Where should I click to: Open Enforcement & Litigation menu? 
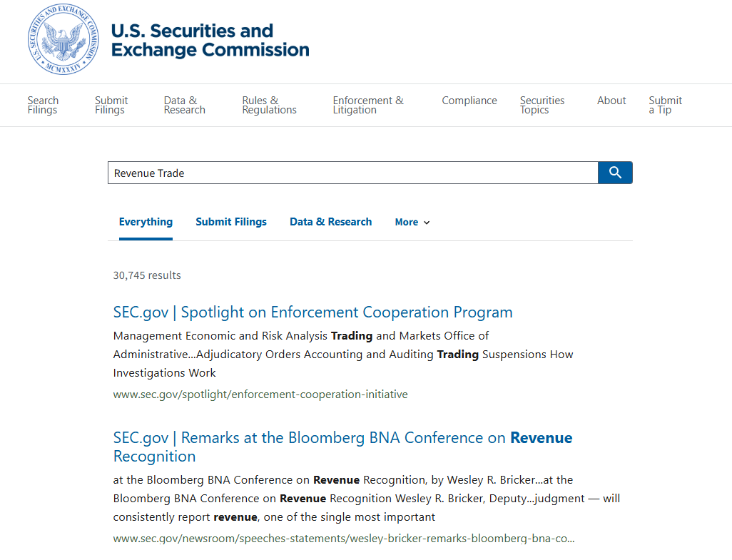pos(368,105)
